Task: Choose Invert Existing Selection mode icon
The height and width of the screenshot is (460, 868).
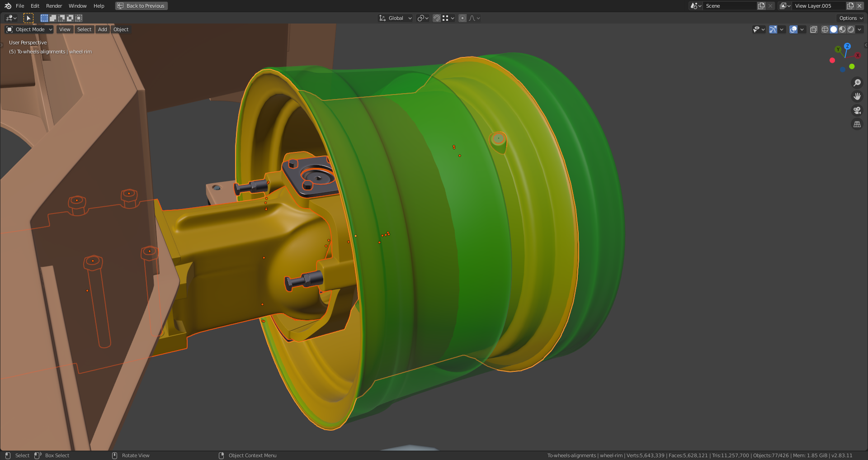Action: click(70, 18)
